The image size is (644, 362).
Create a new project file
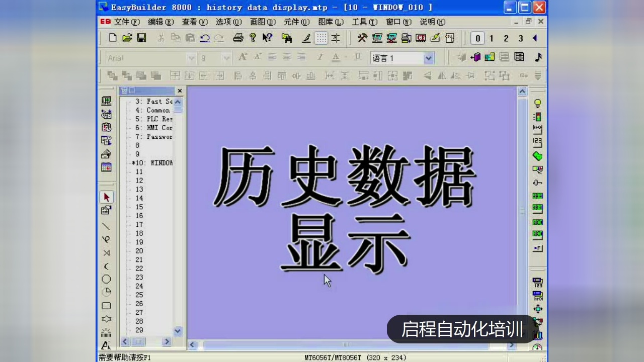(x=113, y=38)
